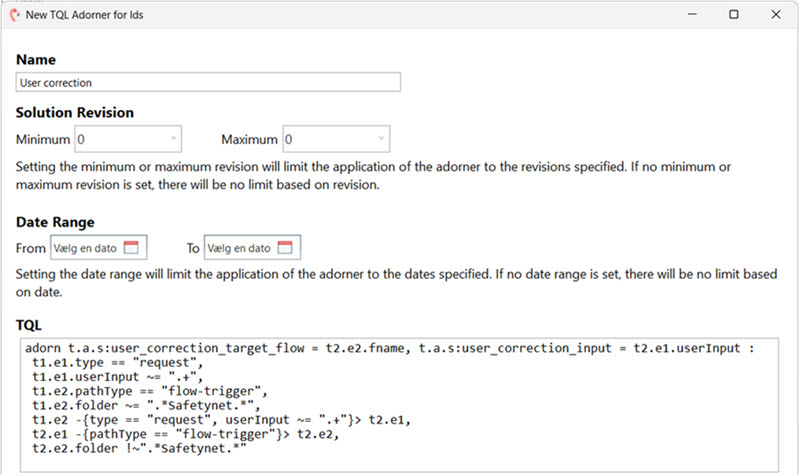Image resolution: width=799 pixels, height=476 pixels.
Task: Click the 'TQL' section heading
Action: pyautogui.click(x=30, y=326)
